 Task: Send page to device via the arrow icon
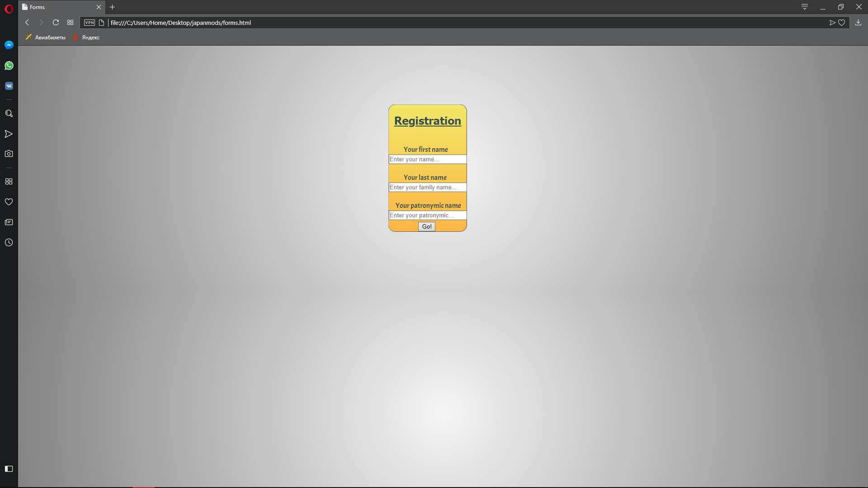pos(832,22)
